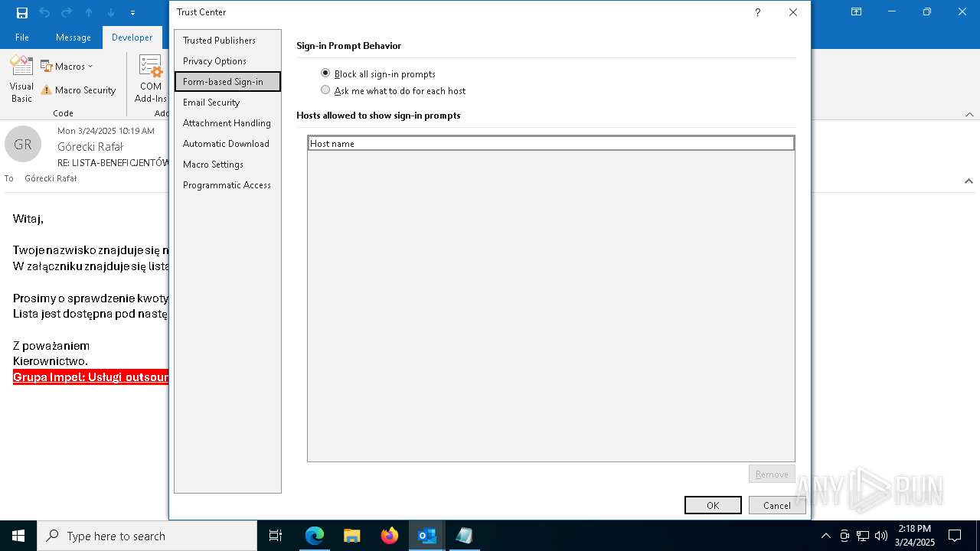Image resolution: width=980 pixels, height=551 pixels.
Task: Click sender name Górecki Rafał
Action: [x=90, y=146]
